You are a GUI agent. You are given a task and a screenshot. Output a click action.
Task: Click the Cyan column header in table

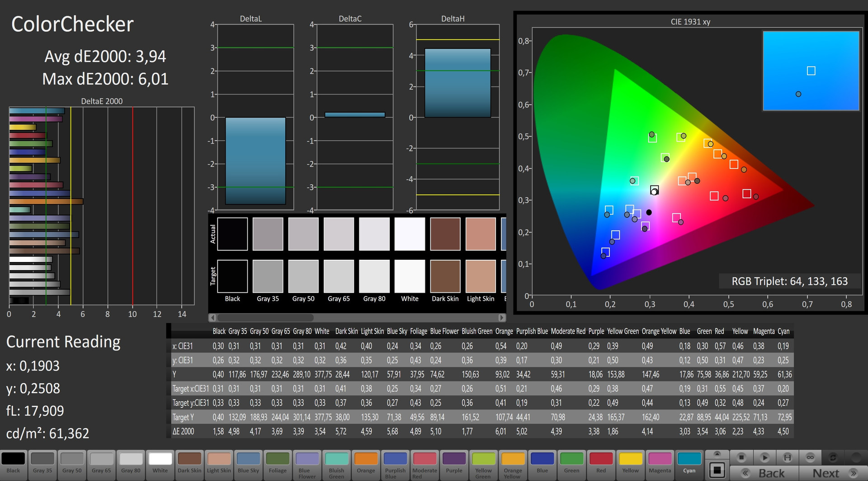tap(783, 331)
